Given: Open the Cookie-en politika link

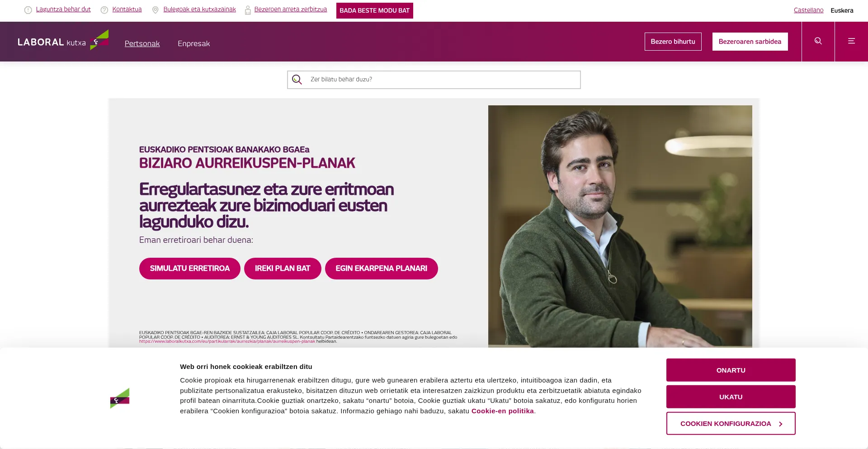Looking at the screenshot, I should tap(502, 411).
